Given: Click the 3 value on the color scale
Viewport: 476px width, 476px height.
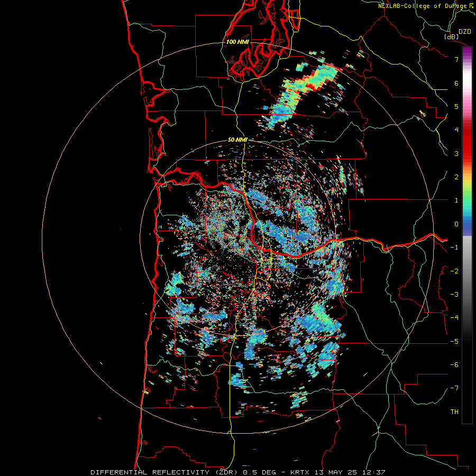Looking at the screenshot, I should 456,153.
